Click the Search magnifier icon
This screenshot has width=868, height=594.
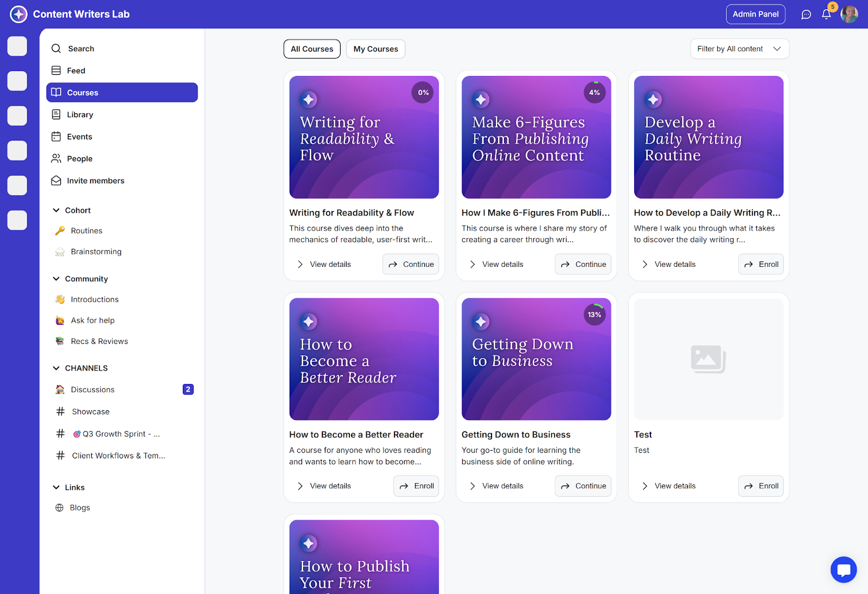56,49
